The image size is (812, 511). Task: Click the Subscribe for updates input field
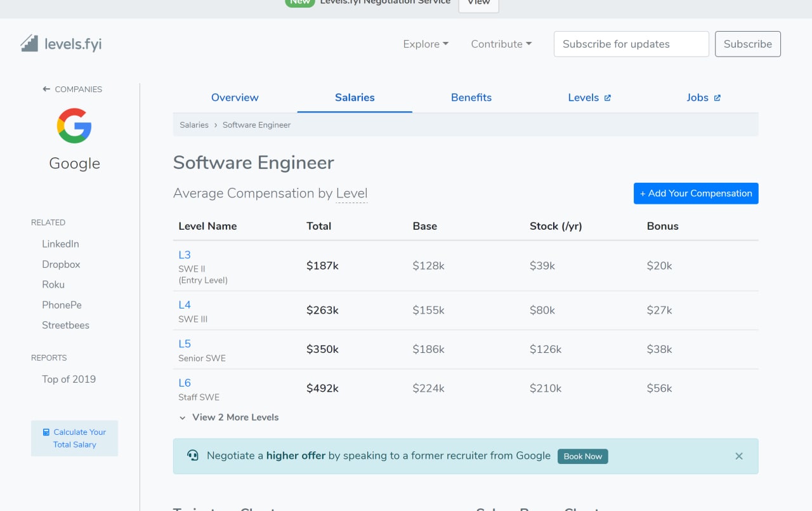(631, 44)
